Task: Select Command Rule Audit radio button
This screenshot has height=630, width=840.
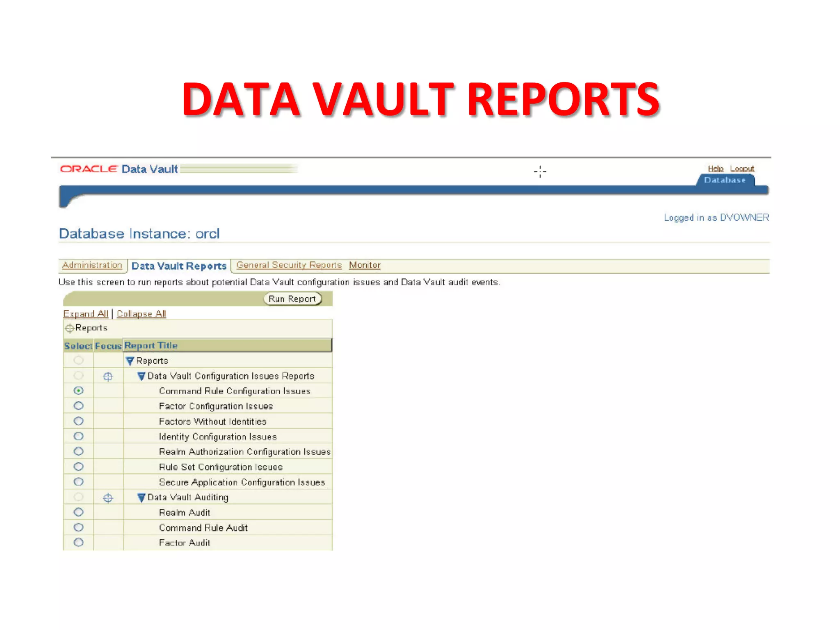Action: (x=78, y=527)
